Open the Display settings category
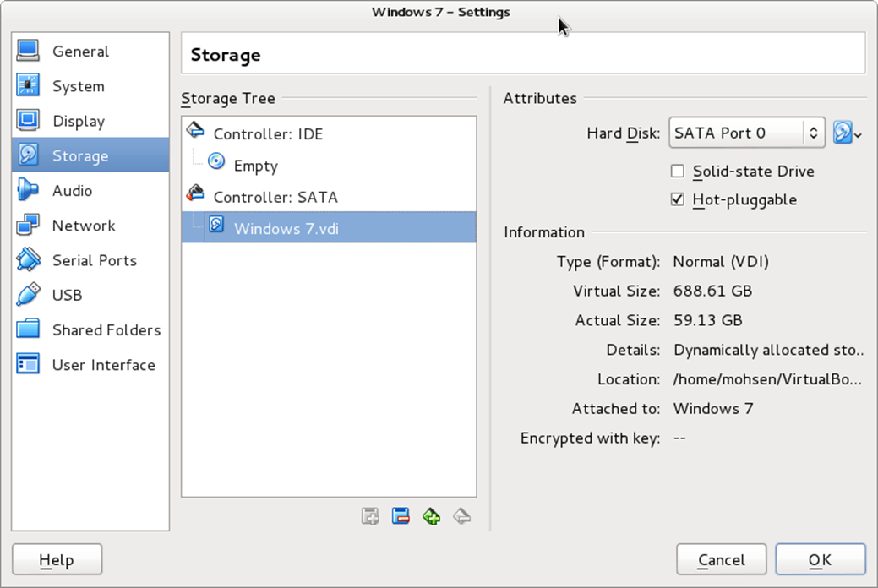The width and height of the screenshot is (878, 588). 78,122
